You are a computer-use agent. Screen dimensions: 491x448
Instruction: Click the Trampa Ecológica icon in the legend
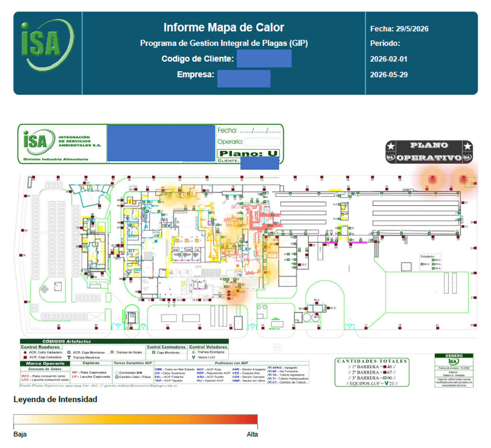tap(194, 352)
